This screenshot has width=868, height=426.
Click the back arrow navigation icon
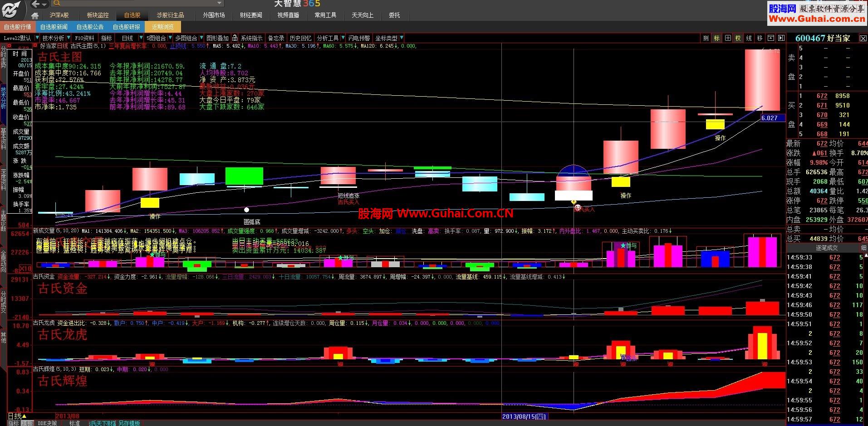point(35,4)
